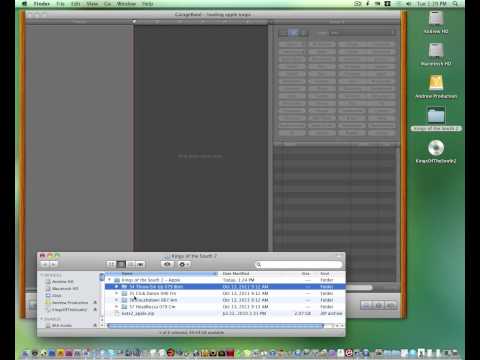
Task: Sort by the Name column header
Action: point(161,274)
